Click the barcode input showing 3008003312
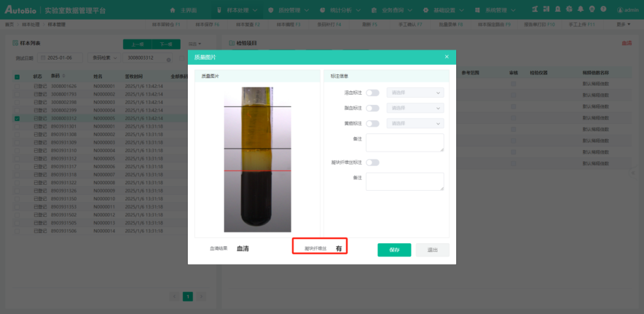The height and width of the screenshot is (314, 644). [x=147, y=58]
